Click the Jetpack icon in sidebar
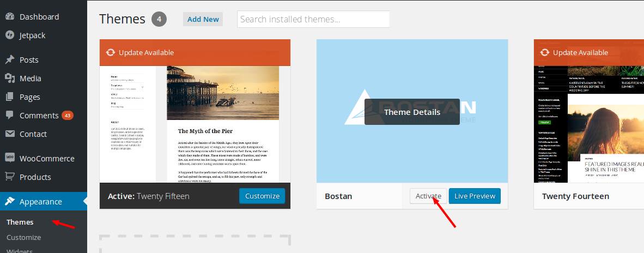This screenshot has height=253, width=644. pos(10,35)
